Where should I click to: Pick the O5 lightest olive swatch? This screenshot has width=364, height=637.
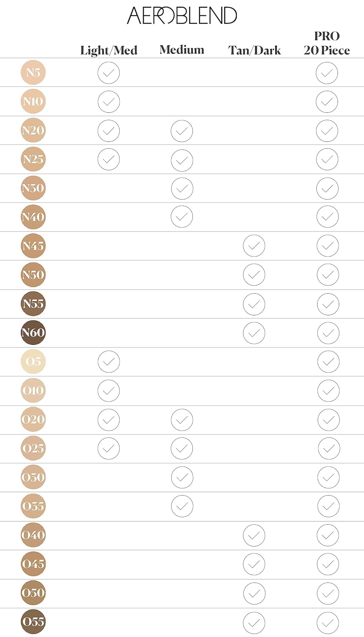(33, 361)
